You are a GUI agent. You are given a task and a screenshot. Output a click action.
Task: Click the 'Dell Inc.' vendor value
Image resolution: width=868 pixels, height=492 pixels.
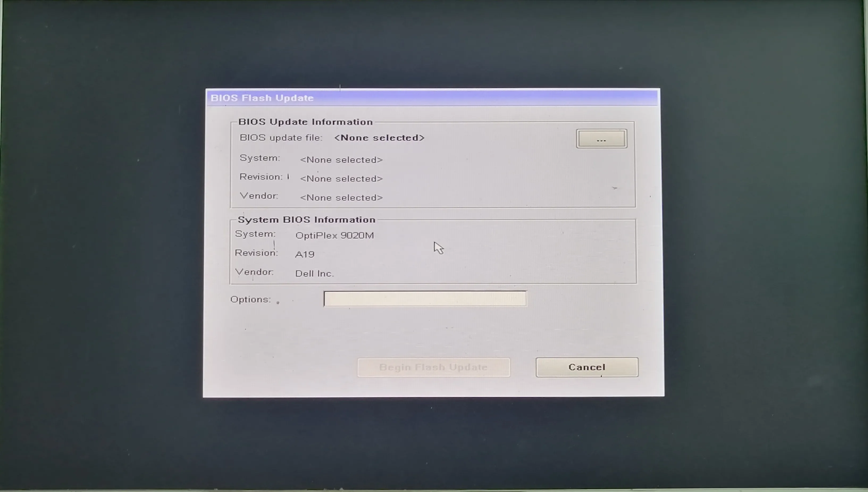(x=314, y=273)
